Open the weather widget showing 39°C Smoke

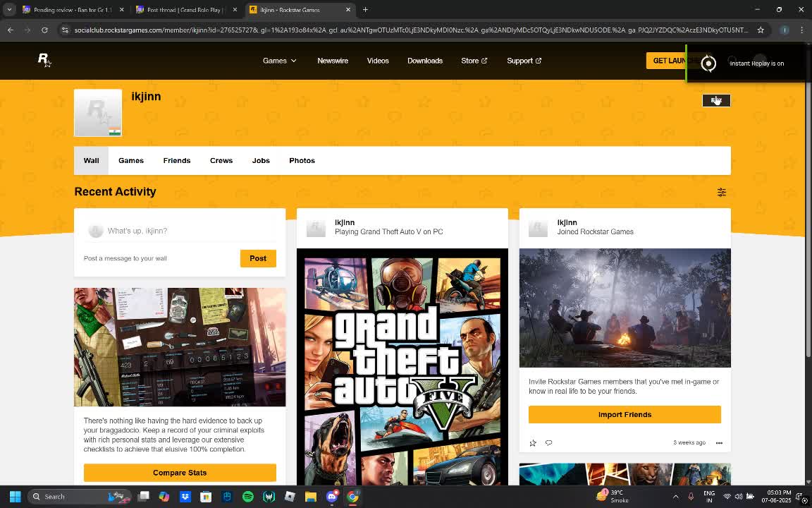click(x=613, y=497)
